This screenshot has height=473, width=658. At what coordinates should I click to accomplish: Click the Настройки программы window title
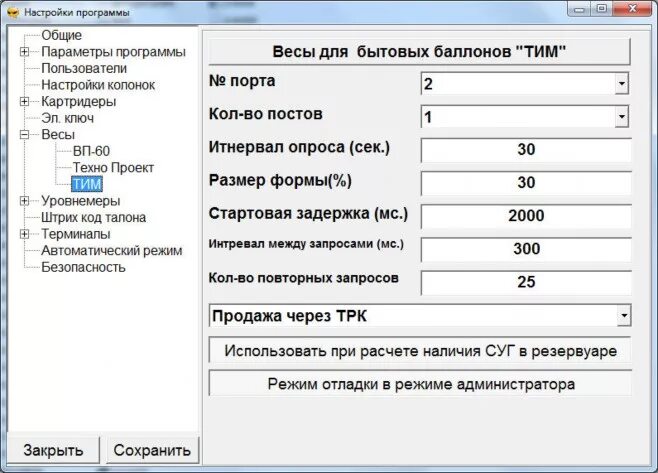coord(77,13)
